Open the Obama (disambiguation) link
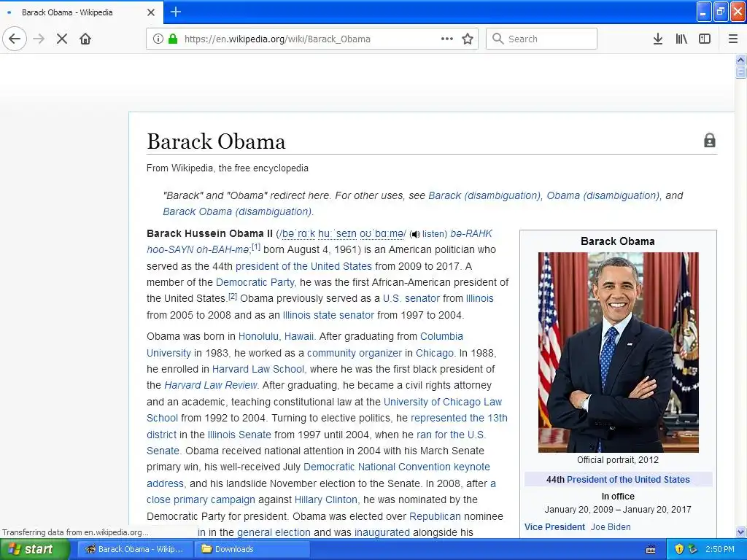Screen dimensions: 747x560 click(603, 195)
